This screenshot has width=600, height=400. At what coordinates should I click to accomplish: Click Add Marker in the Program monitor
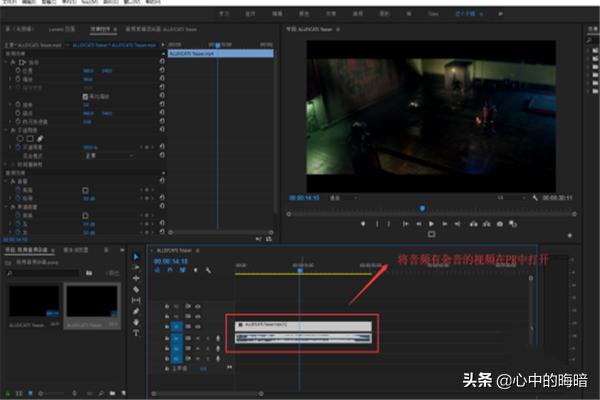point(363,224)
